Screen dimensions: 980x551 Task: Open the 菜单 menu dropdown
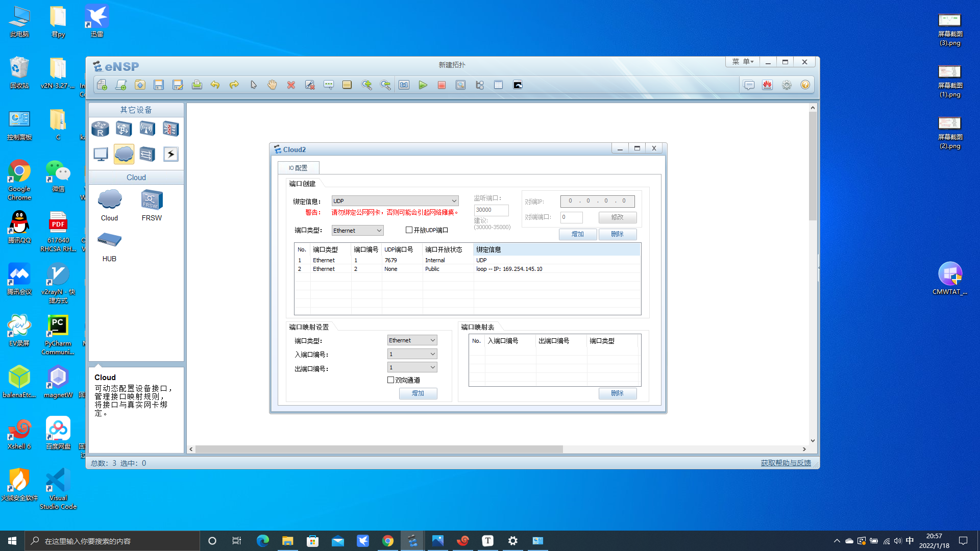pos(743,62)
